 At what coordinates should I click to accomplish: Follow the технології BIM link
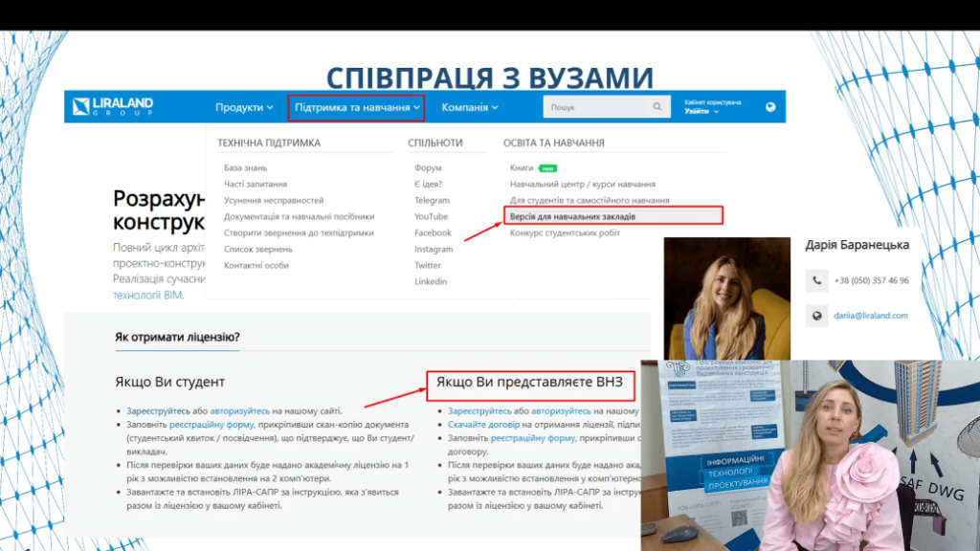coord(147,296)
